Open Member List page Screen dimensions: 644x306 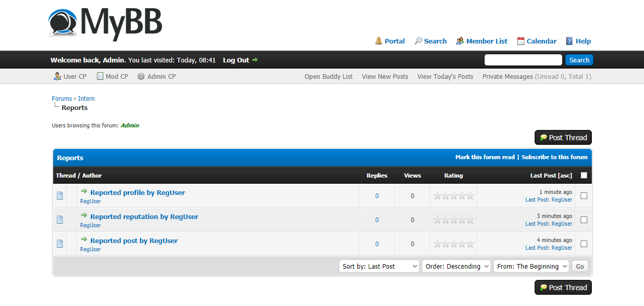point(487,41)
